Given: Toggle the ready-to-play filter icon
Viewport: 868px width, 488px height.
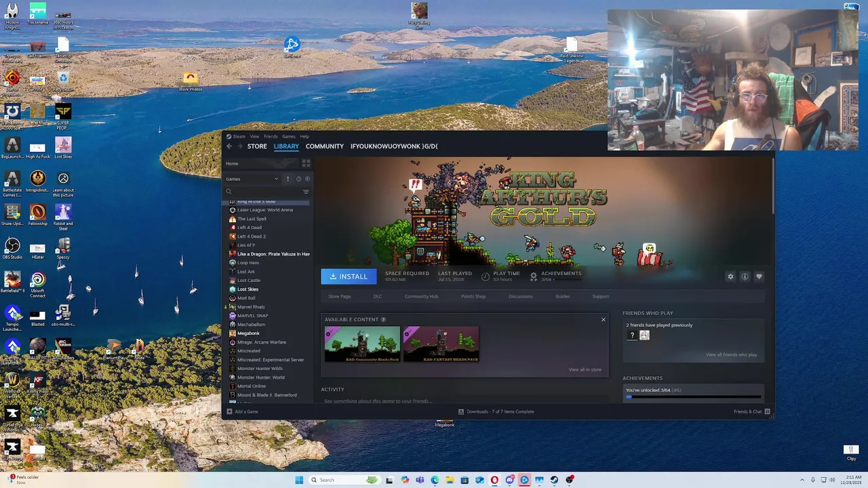Looking at the screenshot, I should pos(307,179).
